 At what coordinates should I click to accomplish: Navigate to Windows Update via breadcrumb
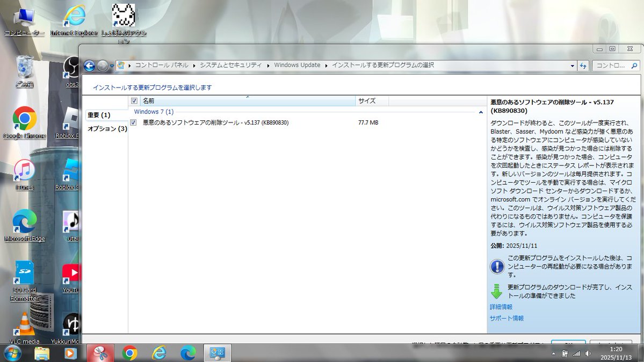[297, 64]
